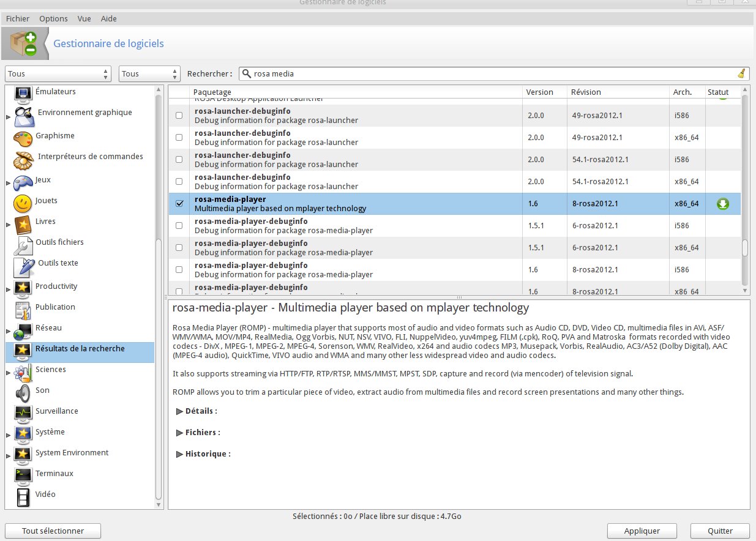This screenshot has width=756, height=541.
Task: Click the Vidéo film strip icon
Action: click(x=23, y=498)
